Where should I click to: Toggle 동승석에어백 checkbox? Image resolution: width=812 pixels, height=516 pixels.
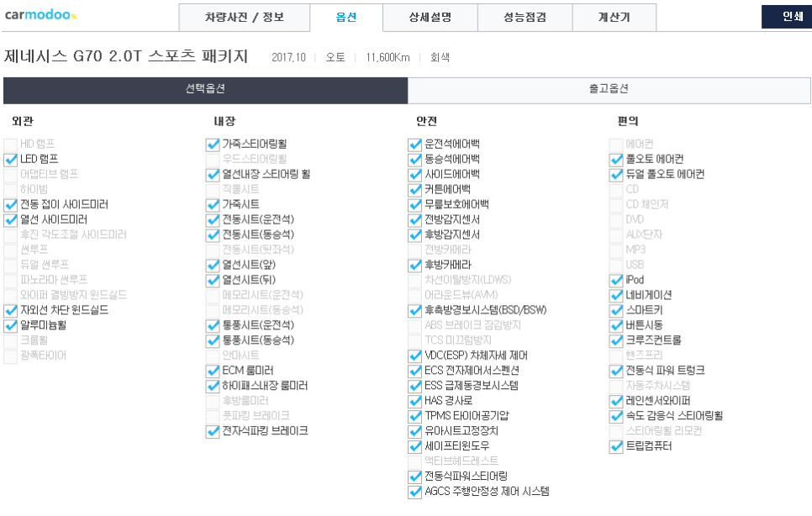coord(414,160)
